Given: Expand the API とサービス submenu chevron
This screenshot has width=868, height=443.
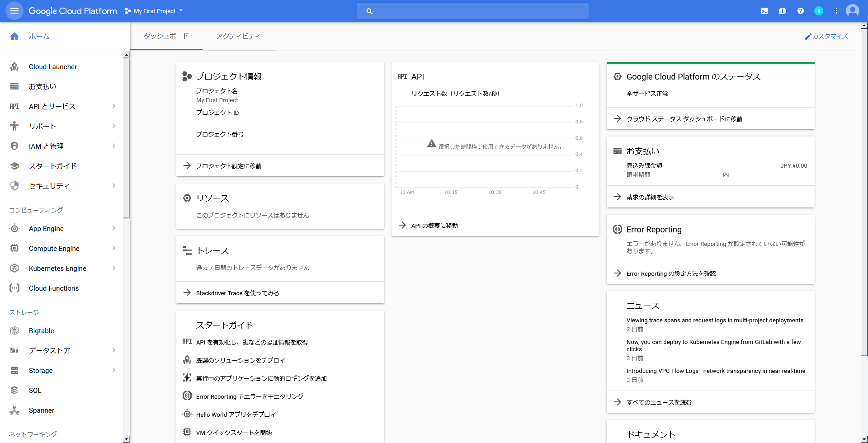Looking at the screenshot, I should tap(114, 106).
